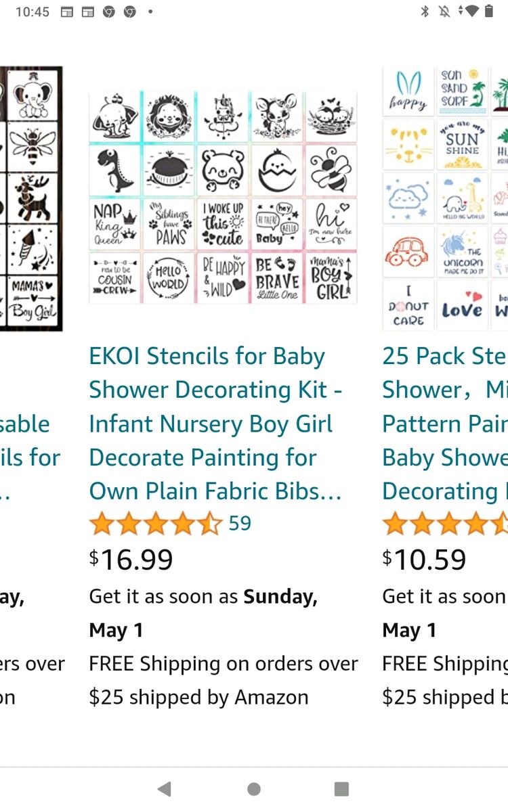The image size is (508, 812).
Task: Tap the $16.99 price
Action: [131, 560]
